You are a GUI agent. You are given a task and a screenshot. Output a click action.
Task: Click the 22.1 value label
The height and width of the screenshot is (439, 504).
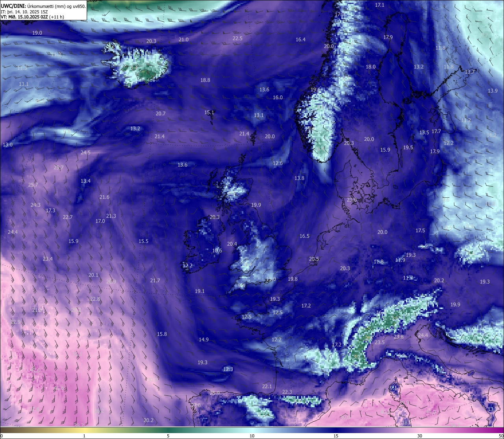tap(267, 387)
